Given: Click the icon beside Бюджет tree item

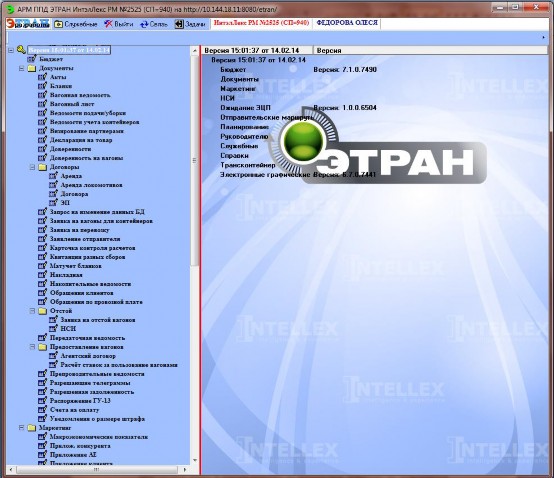Looking at the screenshot, I should point(31,59).
